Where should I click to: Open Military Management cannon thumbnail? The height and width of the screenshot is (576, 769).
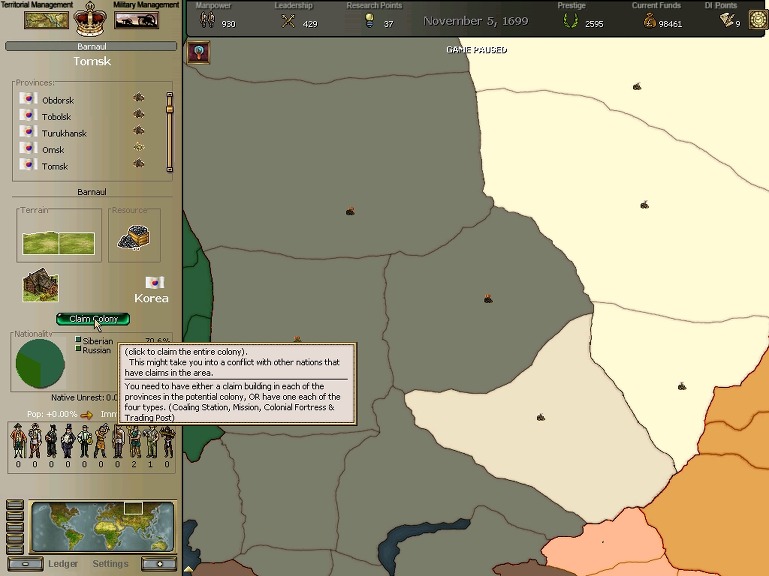tap(136, 20)
